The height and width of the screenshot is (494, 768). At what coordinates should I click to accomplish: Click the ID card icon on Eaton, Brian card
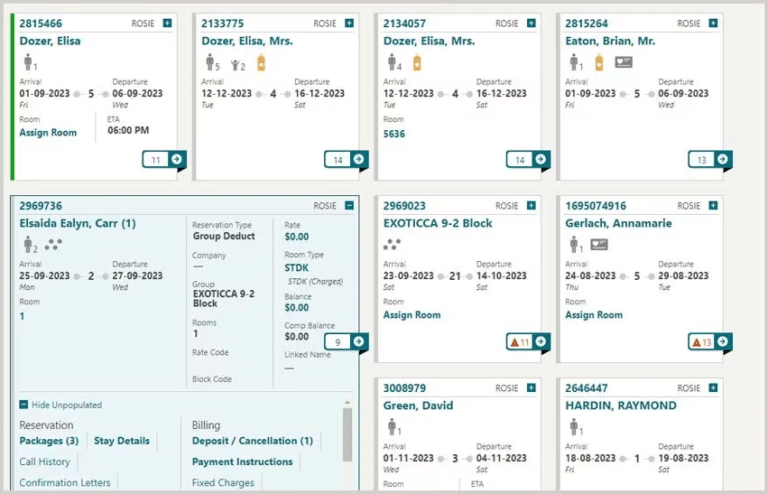[x=623, y=62]
